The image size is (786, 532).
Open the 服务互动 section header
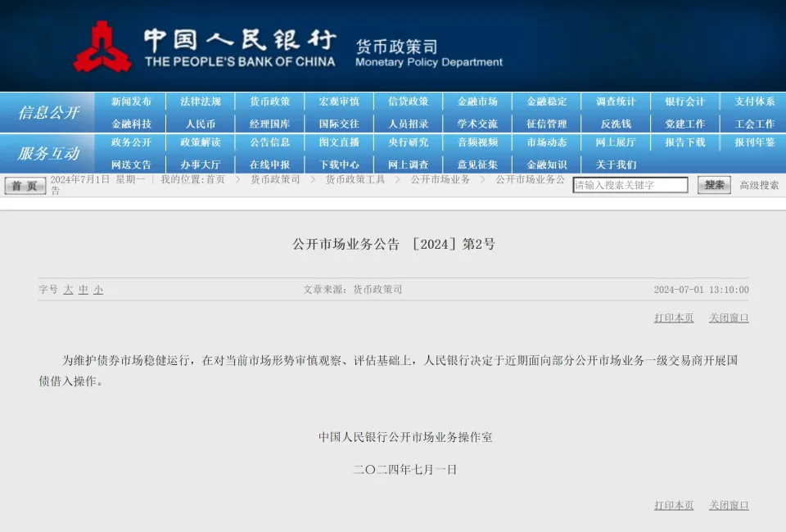[x=48, y=153]
